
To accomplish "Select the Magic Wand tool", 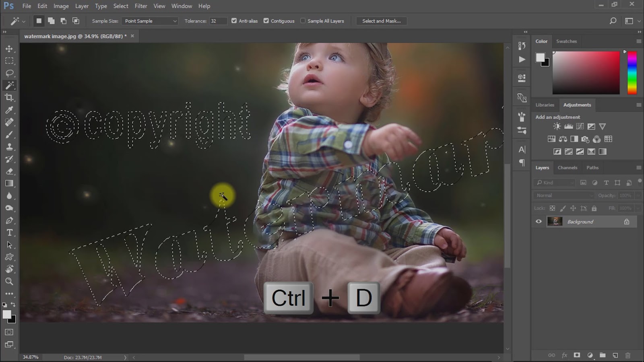I will 9,85.
